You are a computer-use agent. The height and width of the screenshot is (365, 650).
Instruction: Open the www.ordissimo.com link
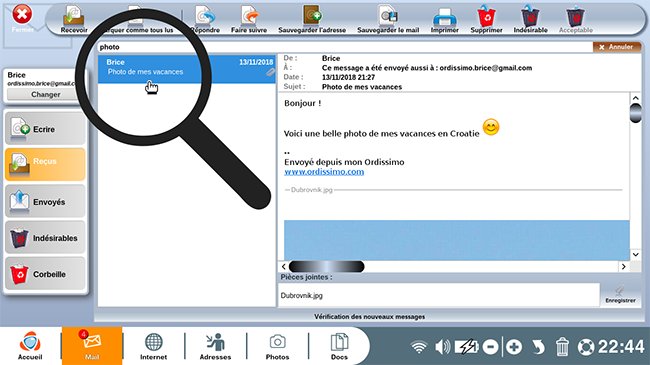tap(324, 172)
